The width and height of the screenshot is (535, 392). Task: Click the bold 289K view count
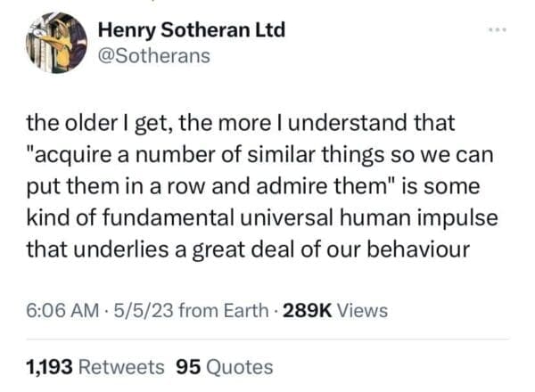click(308, 310)
